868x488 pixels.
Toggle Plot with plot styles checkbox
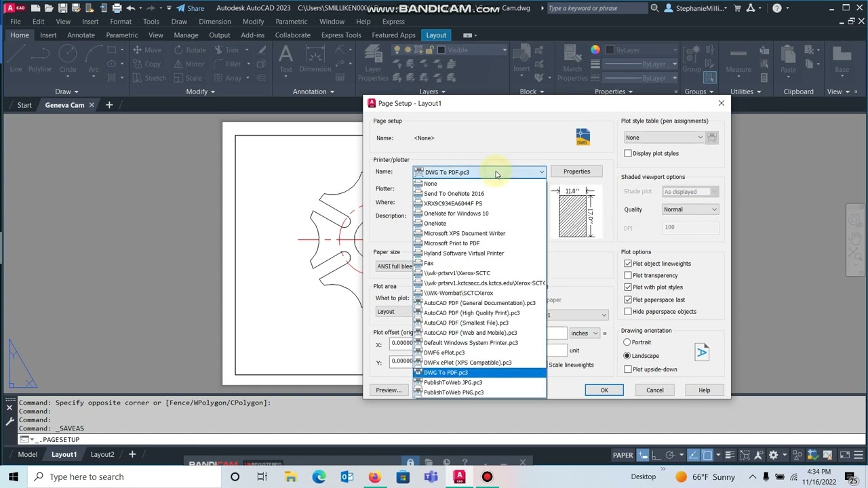click(628, 287)
